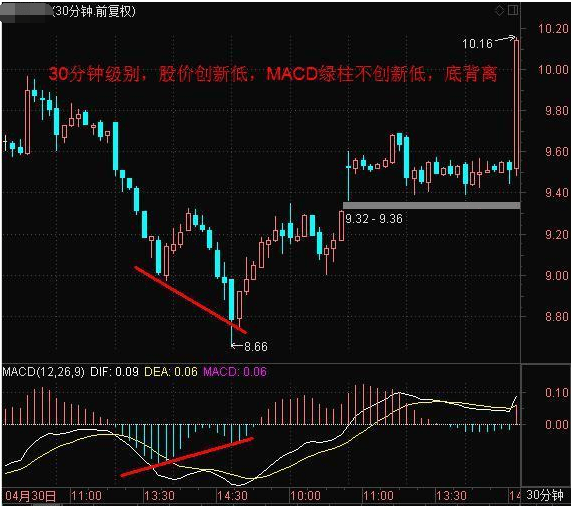
Task: Click the first 13:30 time axis marker
Action: pos(159,496)
